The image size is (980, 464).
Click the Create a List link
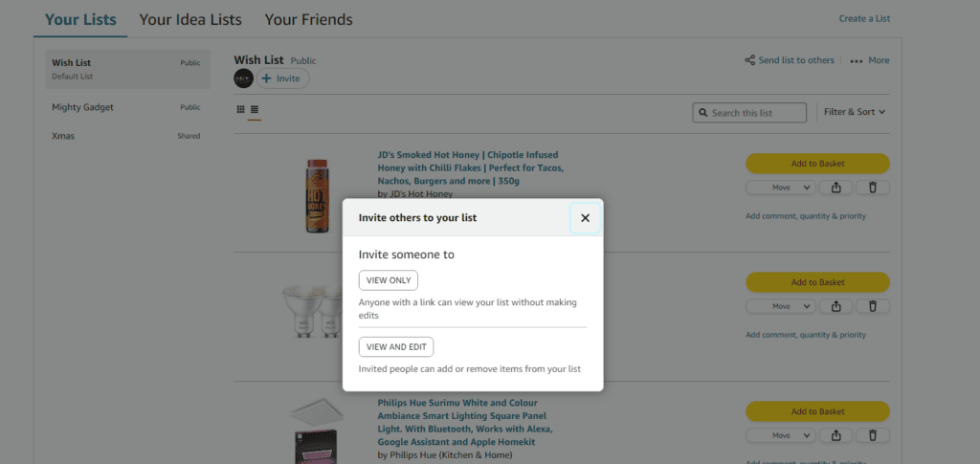(864, 19)
